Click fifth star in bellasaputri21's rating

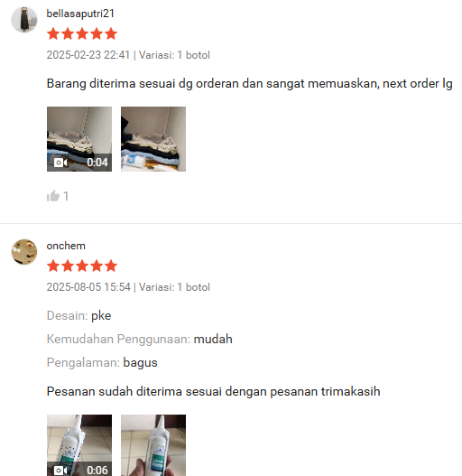[x=111, y=33]
